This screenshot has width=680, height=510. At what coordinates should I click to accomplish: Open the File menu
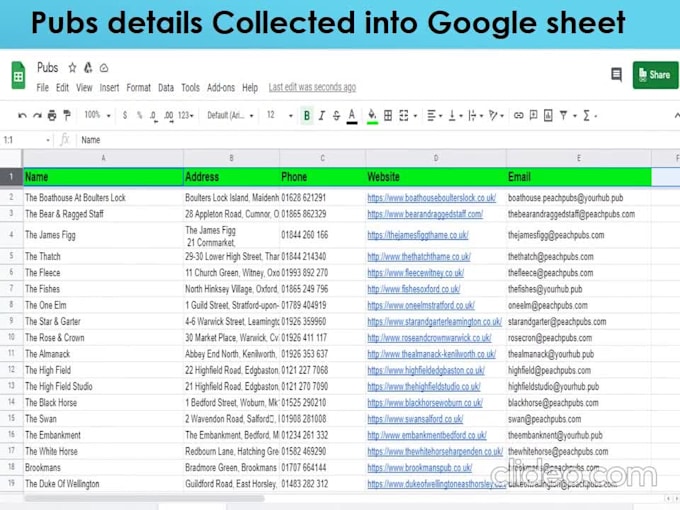click(x=42, y=88)
